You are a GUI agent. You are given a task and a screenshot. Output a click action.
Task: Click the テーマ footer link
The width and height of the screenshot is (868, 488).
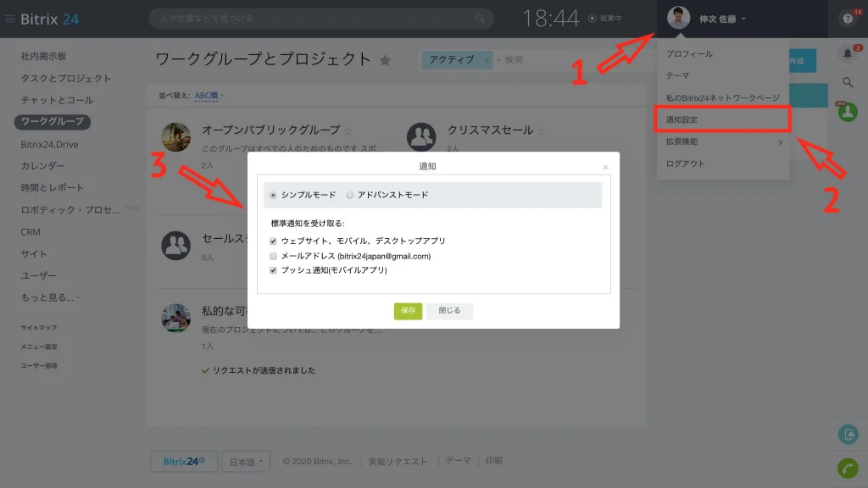458,460
